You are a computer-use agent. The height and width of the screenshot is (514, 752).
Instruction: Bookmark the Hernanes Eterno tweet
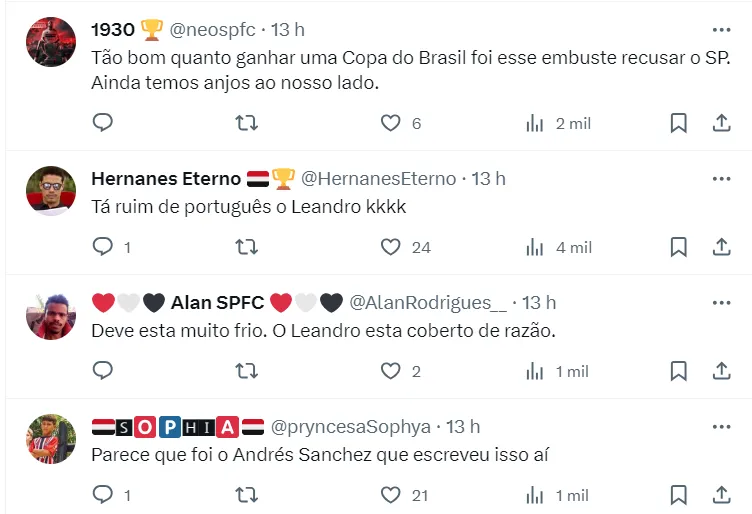pos(678,247)
